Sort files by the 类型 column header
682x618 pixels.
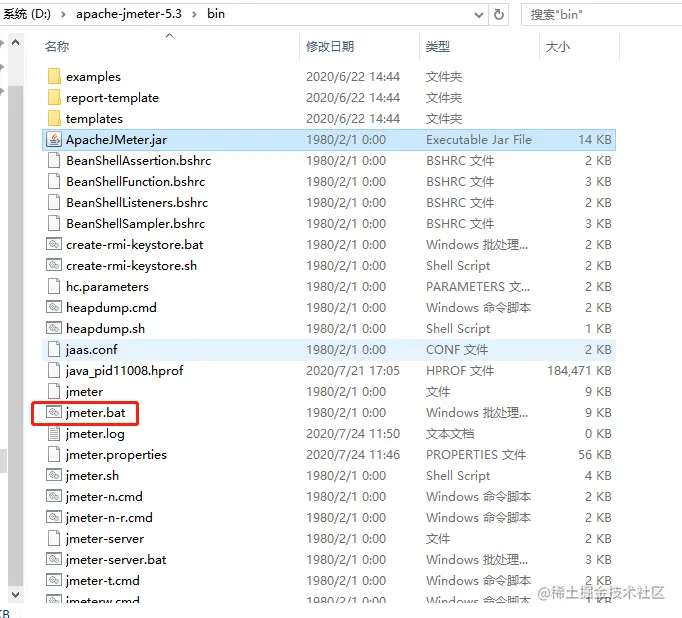438,47
